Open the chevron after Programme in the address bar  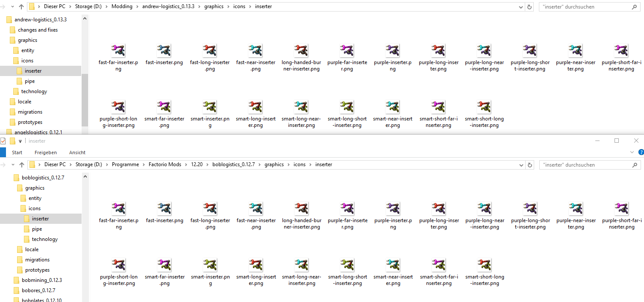[x=144, y=165]
